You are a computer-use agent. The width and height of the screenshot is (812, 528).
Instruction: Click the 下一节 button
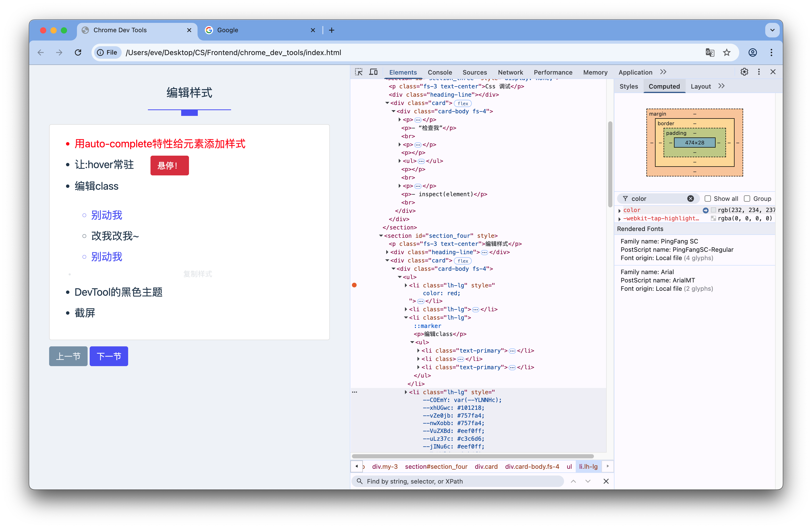[109, 356]
